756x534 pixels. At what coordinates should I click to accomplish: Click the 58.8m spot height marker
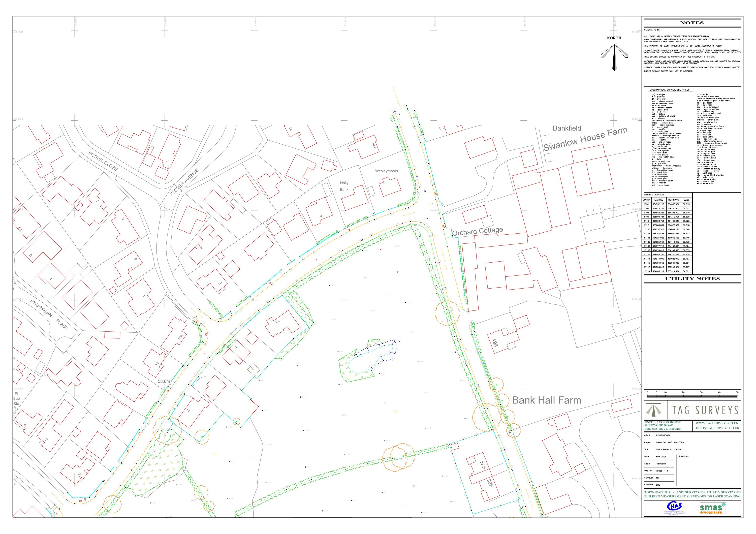[164, 382]
